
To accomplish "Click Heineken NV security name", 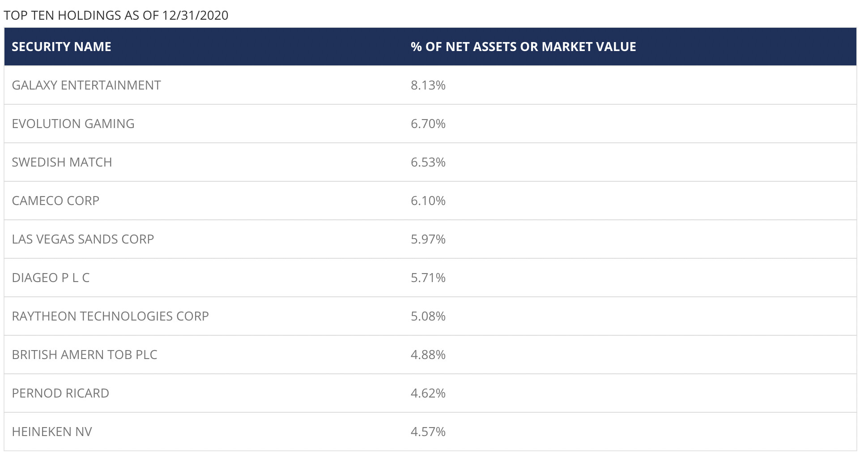I will (x=52, y=432).
